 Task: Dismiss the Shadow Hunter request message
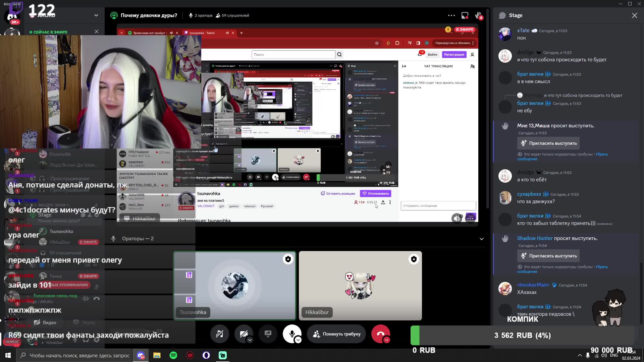(562, 269)
